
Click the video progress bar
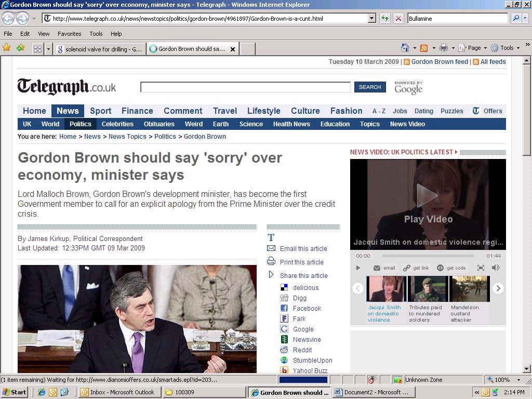(428, 256)
